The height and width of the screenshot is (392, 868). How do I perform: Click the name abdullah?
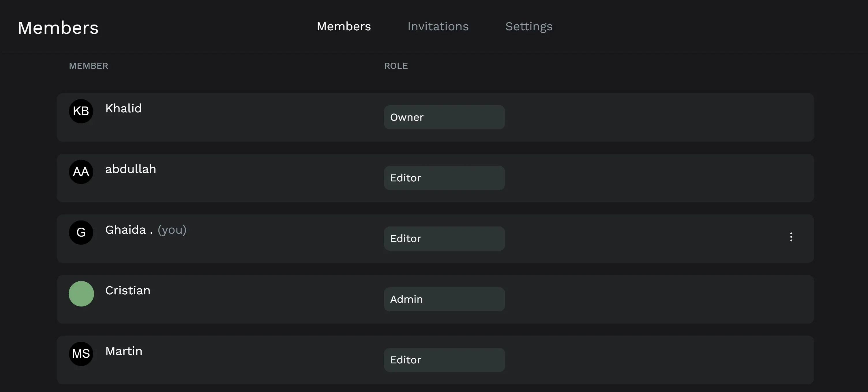tap(130, 169)
